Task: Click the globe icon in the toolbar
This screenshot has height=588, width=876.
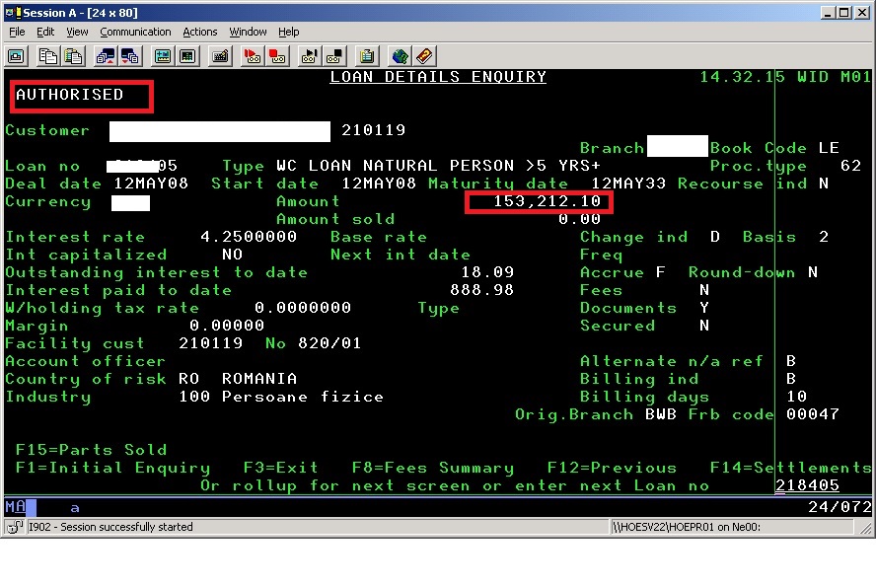Action: click(x=399, y=56)
